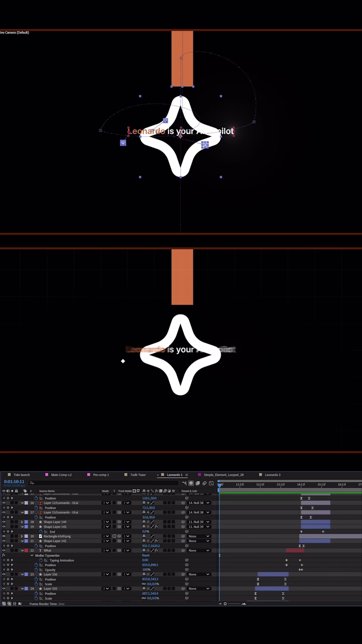Toggle visibility of Shape Layer 143
Image resolution: width=362 pixels, height=644 pixels.
(4, 527)
